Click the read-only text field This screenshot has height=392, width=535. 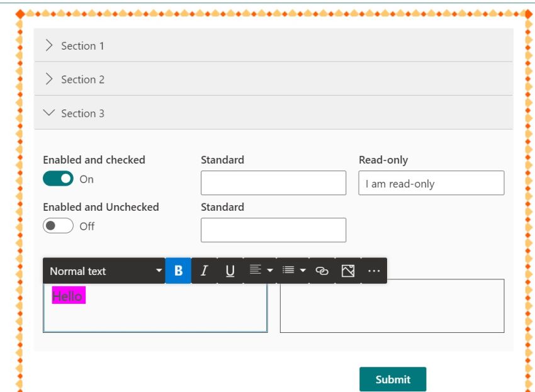click(432, 182)
